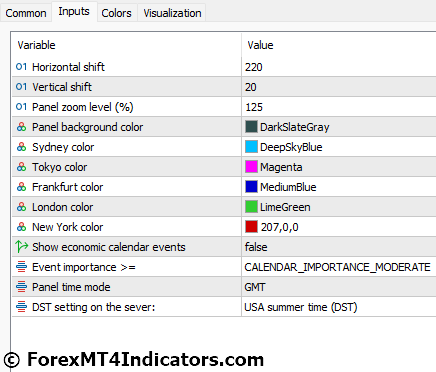The image size is (436, 372).
Task: Select the Magenta value text
Action: pos(281,167)
